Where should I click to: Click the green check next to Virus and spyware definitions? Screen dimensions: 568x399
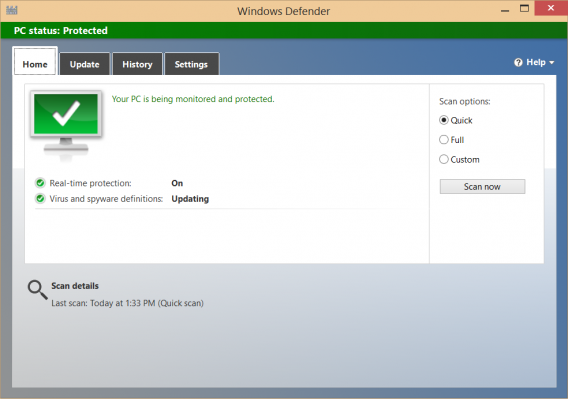[x=40, y=199]
